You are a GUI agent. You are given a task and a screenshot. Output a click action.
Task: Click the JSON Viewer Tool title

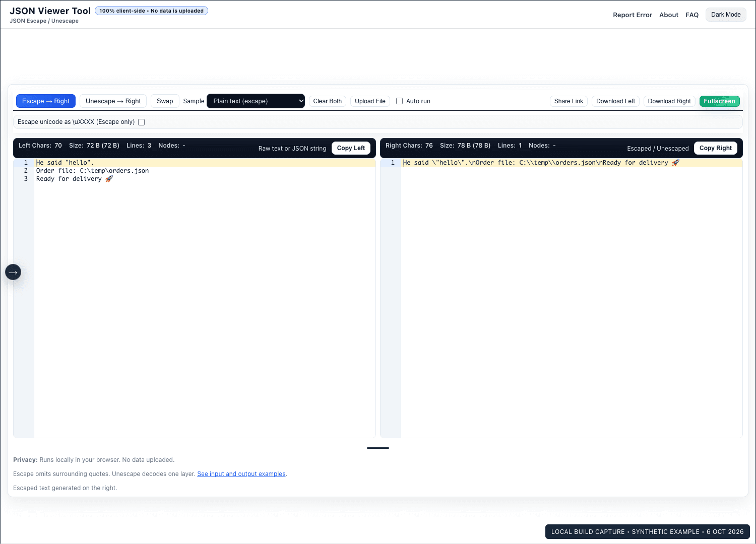tap(50, 11)
